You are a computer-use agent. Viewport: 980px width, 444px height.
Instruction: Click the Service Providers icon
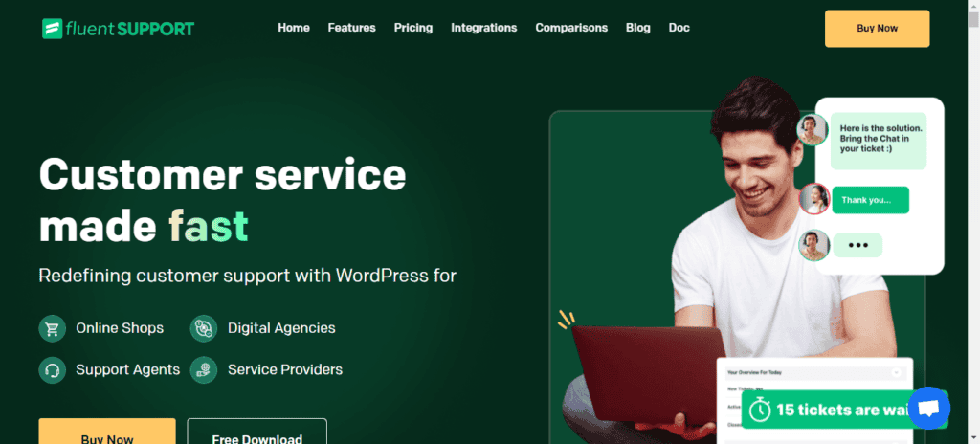pos(204,369)
